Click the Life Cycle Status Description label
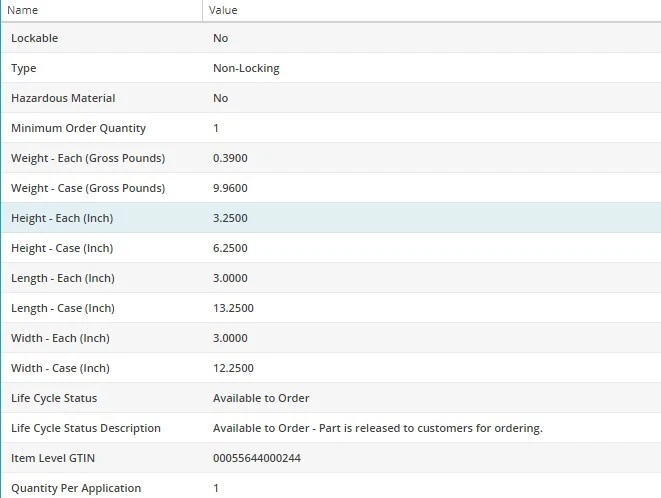This screenshot has height=498, width=661. tap(86, 428)
